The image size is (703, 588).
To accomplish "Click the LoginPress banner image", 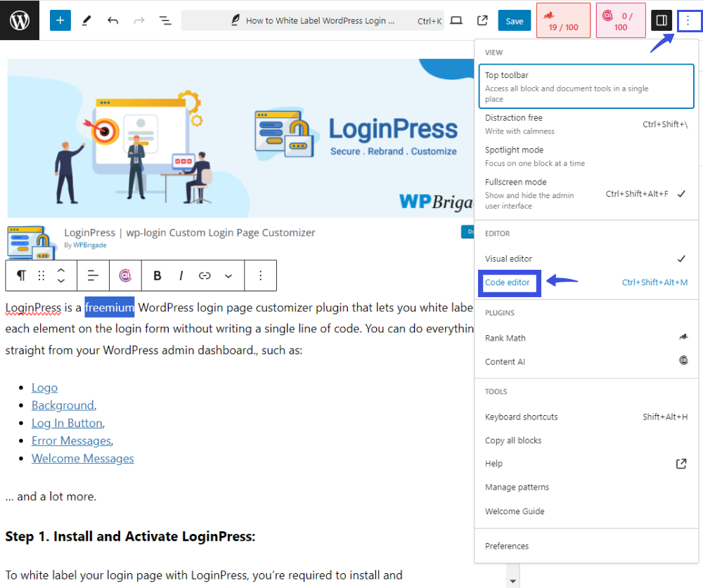I will (240, 138).
